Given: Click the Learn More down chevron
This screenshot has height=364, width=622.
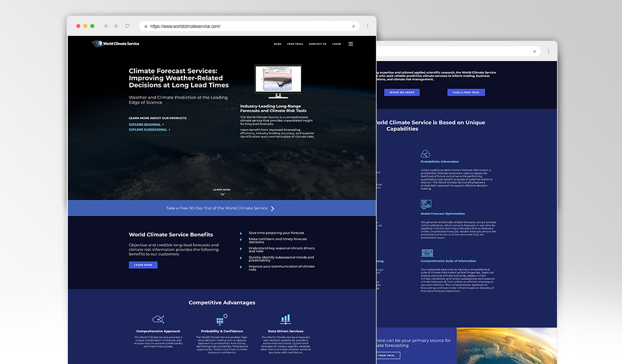Looking at the screenshot, I should click(222, 194).
